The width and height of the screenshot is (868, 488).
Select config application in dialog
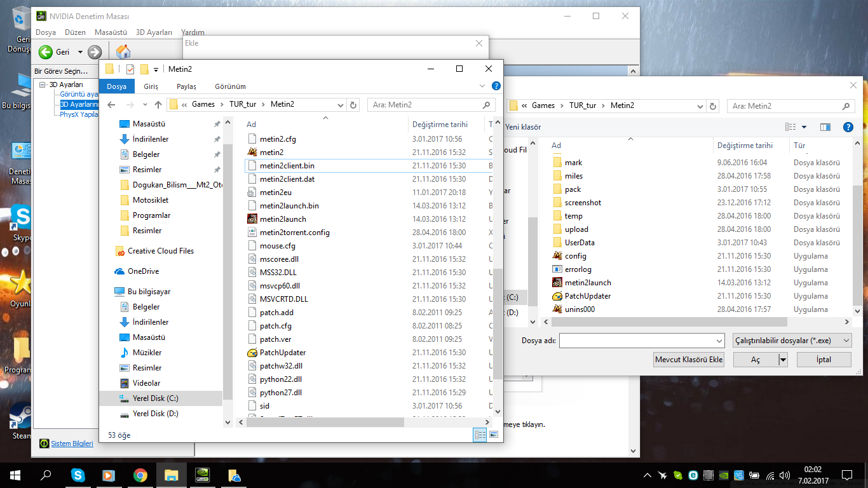pos(576,256)
